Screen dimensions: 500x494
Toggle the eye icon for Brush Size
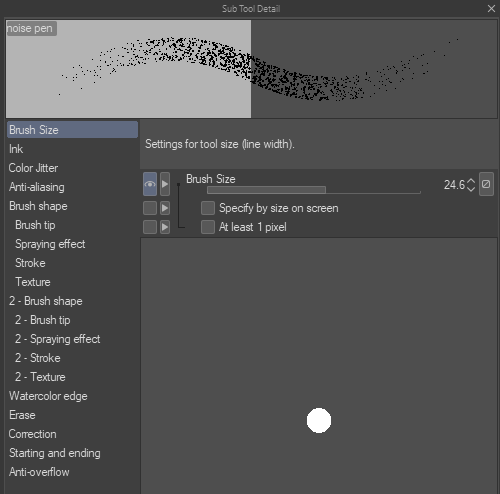(150, 184)
